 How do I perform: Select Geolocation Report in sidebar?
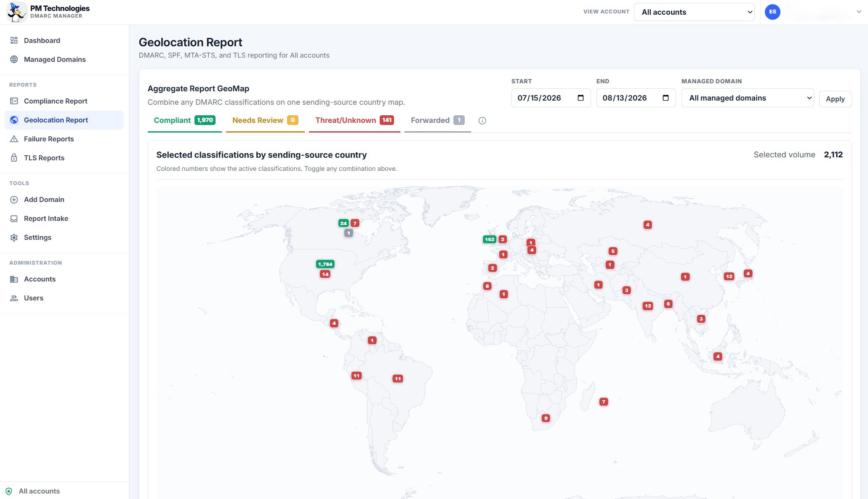click(64, 120)
